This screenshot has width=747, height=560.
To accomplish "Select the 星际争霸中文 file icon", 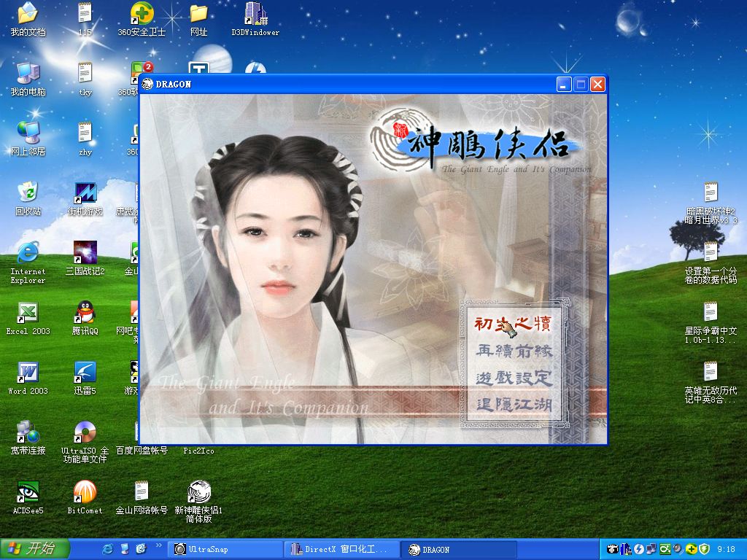I will (711, 323).
